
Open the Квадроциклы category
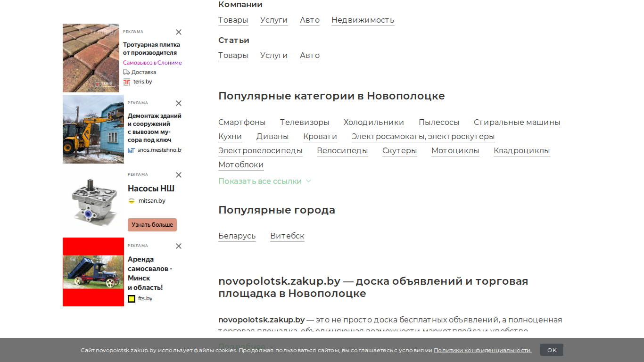pyautogui.click(x=522, y=151)
